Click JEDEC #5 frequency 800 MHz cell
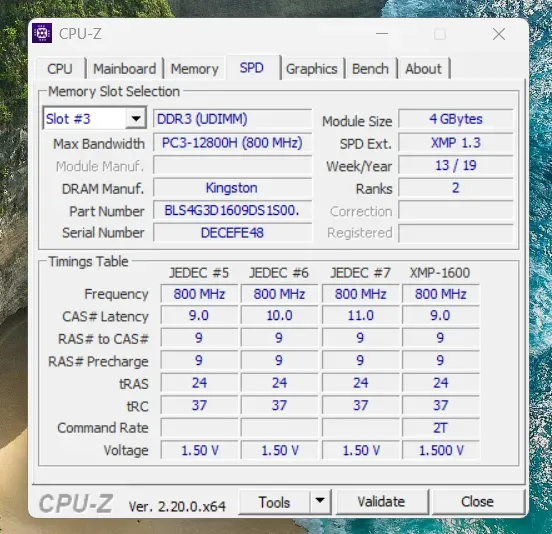 click(199, 294)
